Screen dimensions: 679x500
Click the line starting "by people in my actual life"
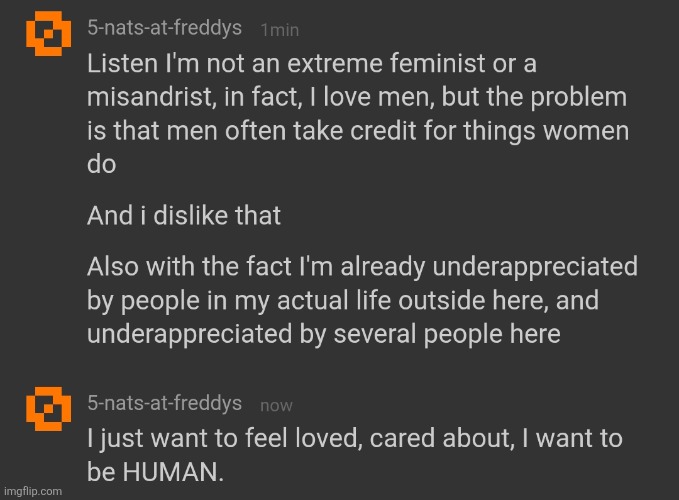click(343, 301)
